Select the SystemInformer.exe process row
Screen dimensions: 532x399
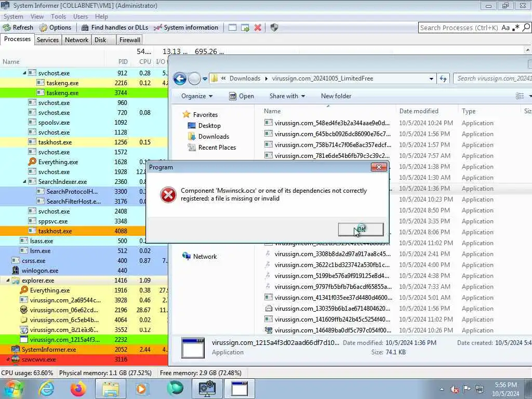[84, 350]
